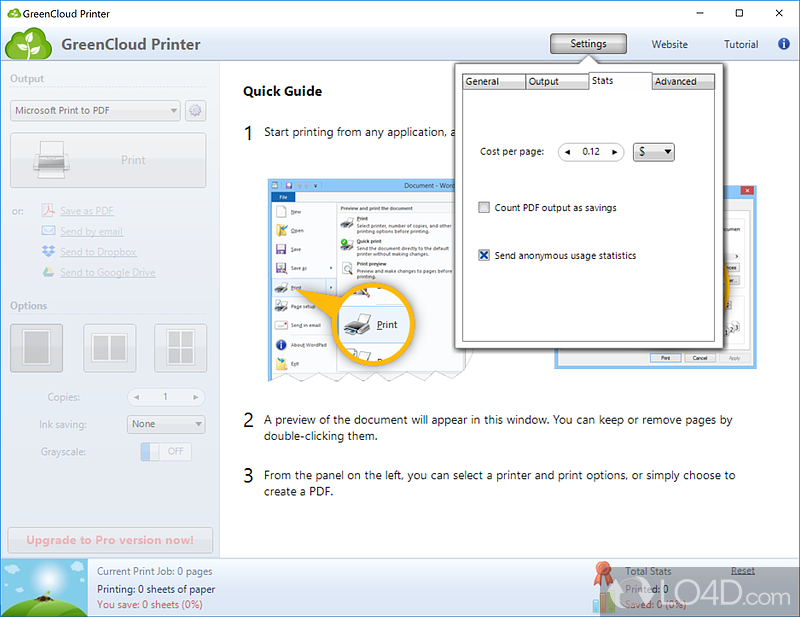Select single page per sheet layout
Image resolution: width=800 pixels, height=617 pixels.
click(x=37, y=348)
